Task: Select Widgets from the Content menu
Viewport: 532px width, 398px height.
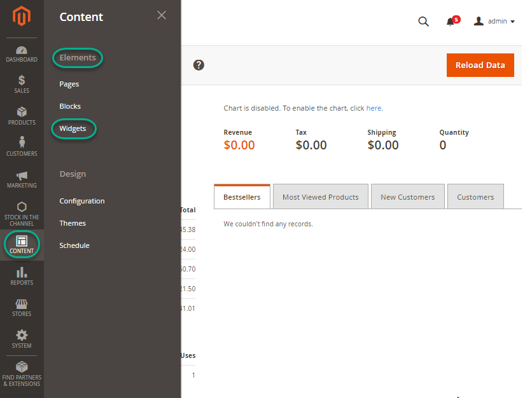Action: 73,128
